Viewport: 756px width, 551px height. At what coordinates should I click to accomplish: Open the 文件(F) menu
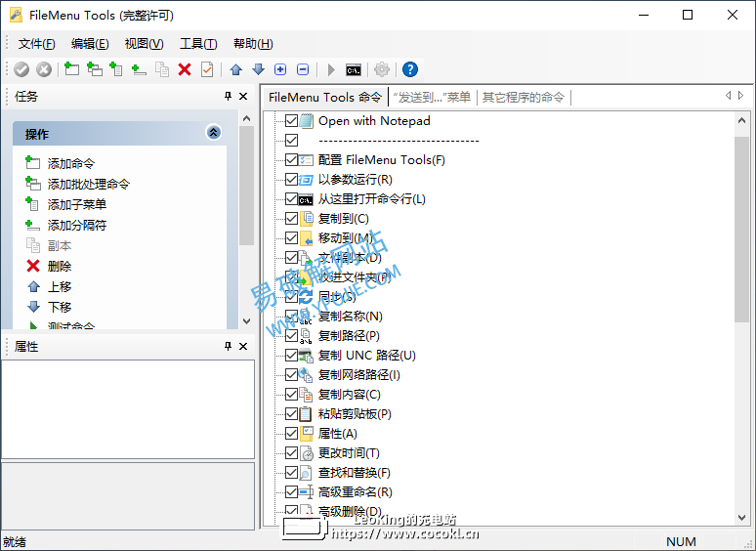pyautogui.click(x=37, y=44)
